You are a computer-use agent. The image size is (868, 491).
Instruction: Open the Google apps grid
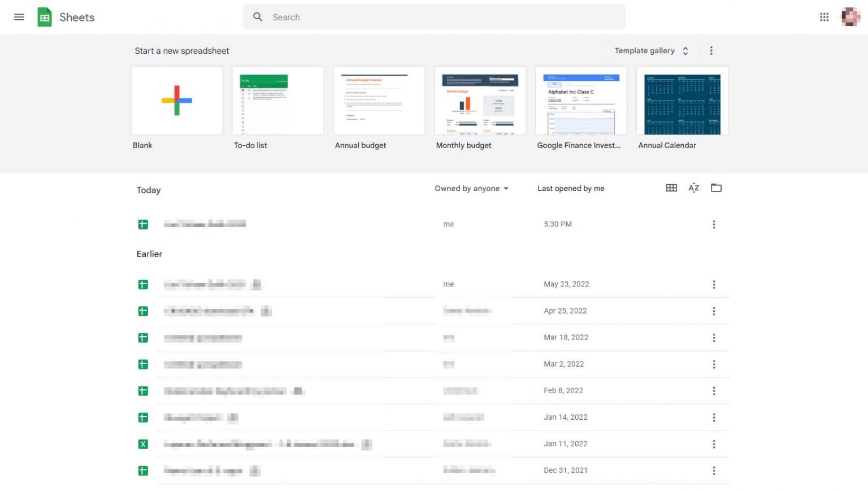pos(824,17)
